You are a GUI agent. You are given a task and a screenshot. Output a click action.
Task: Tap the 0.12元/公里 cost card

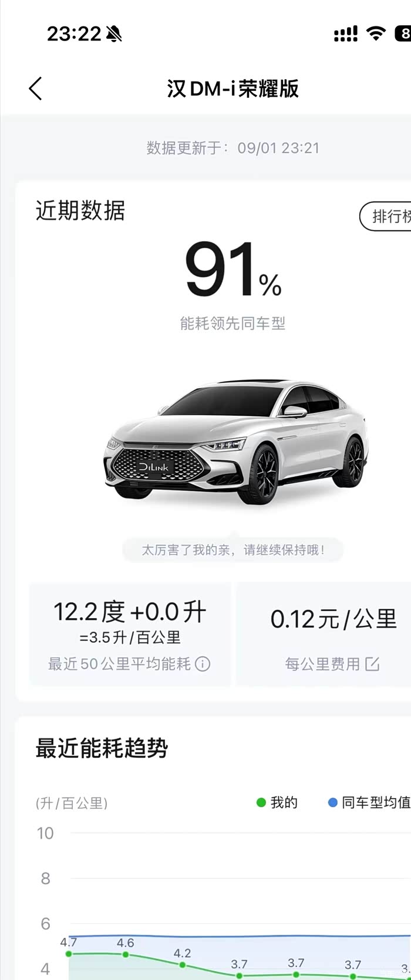click(x=324, y=634)
